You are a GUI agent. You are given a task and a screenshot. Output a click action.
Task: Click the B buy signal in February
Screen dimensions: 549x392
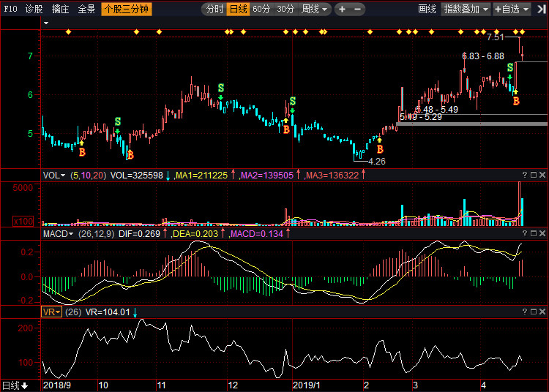pyautogui.click(x=380, y=149)
